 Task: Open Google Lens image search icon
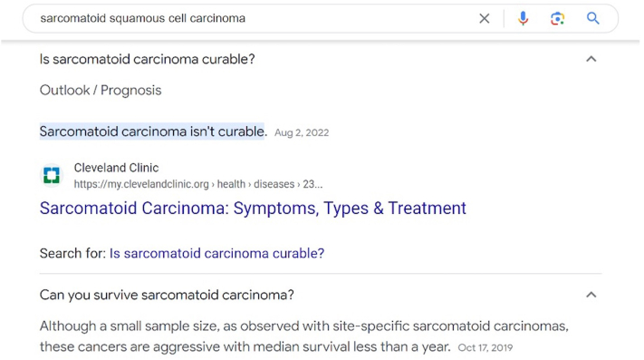(x=557, y=18)
